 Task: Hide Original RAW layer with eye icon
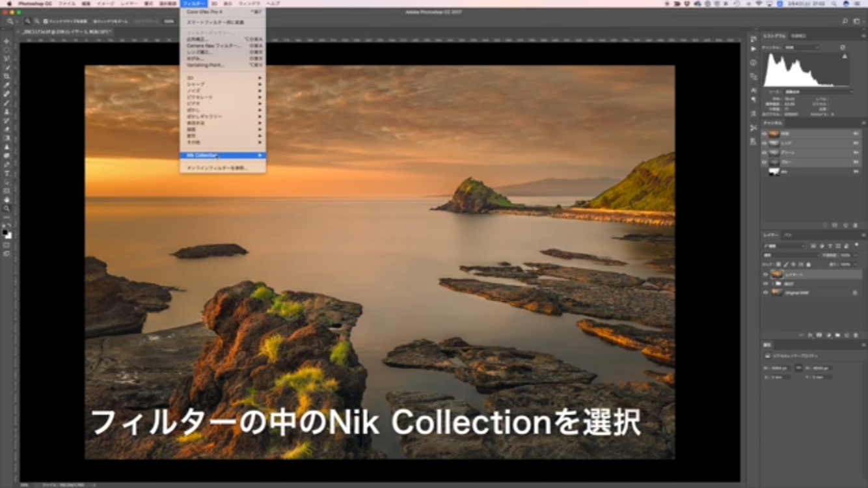[766, 293]
